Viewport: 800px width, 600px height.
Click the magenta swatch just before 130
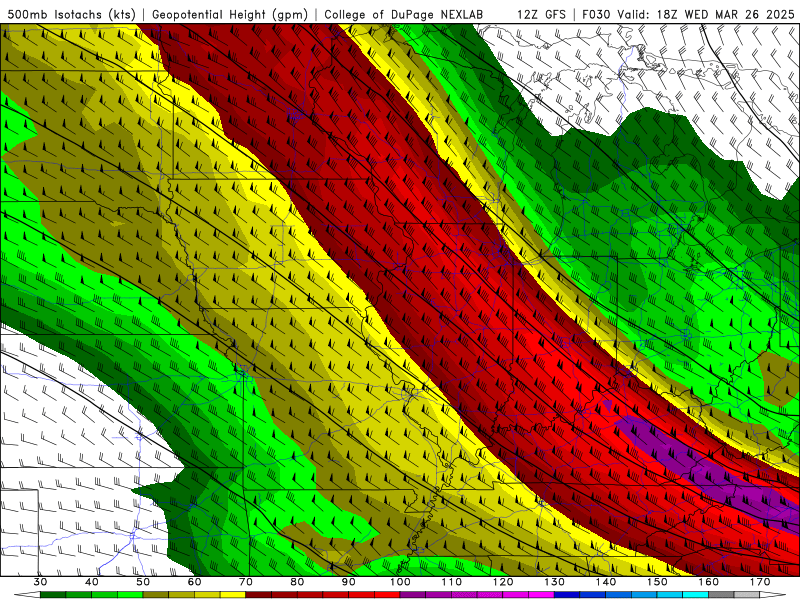coord(541,595)
